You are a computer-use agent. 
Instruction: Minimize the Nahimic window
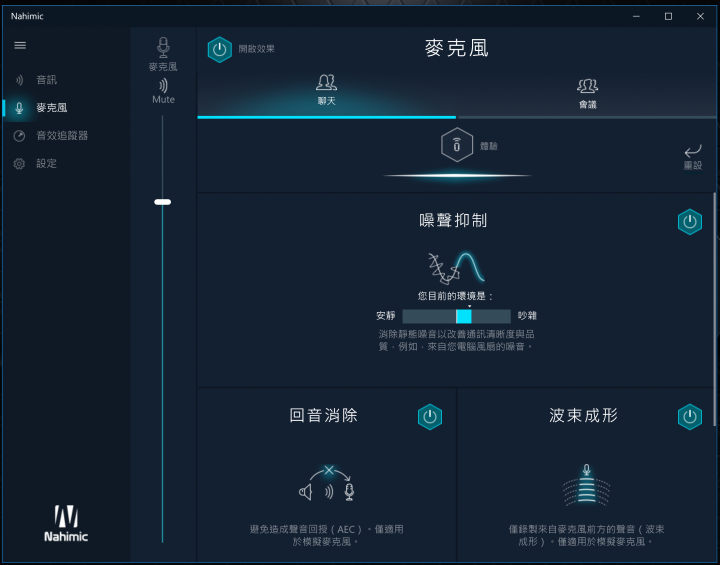(636, 16)
